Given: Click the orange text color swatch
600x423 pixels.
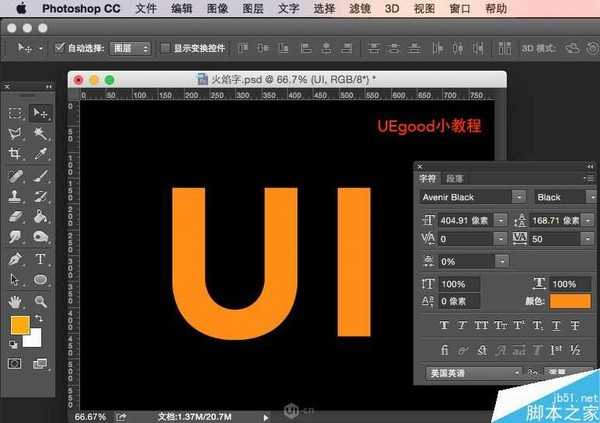Looking at the screenshot, I should coord(570,301).
